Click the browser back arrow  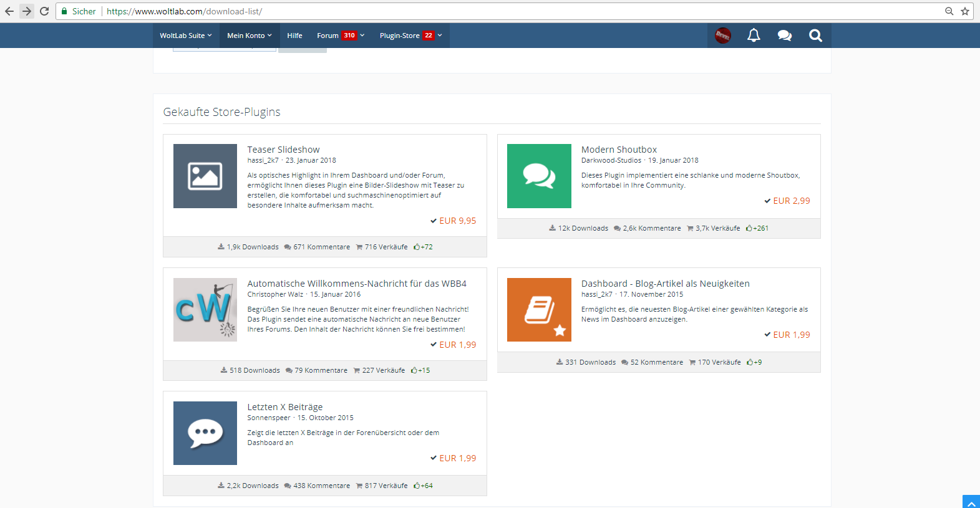click(x=9, y=11)
